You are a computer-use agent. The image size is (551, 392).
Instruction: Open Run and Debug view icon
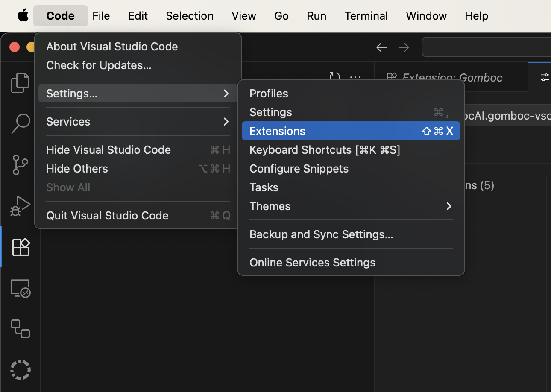coord(20,205)
